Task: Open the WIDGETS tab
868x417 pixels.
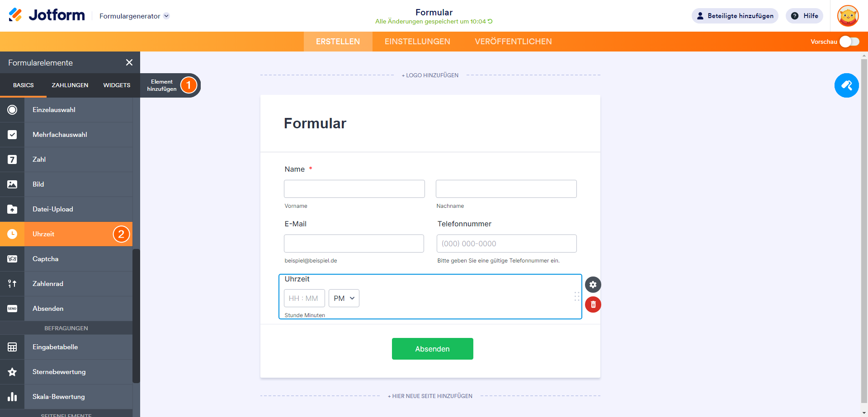Action: click(117, 85)
